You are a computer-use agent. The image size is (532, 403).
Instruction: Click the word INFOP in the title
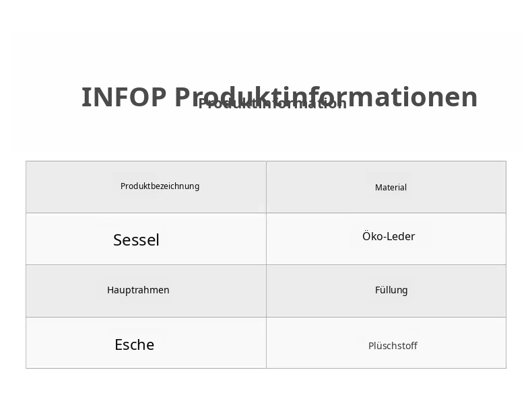(x=124, y=98)
